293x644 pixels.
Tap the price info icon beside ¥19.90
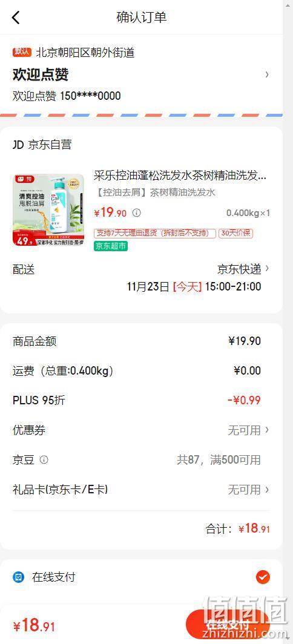[137, 213]
